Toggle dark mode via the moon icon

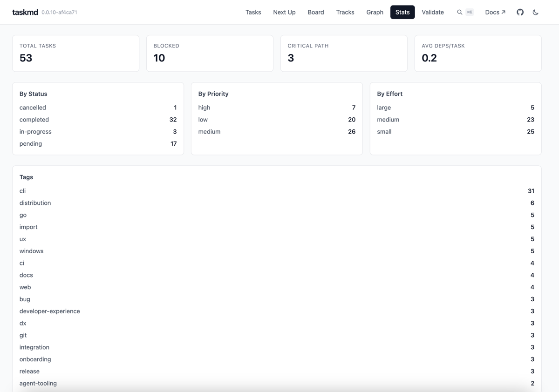click(x=535, y=12)
